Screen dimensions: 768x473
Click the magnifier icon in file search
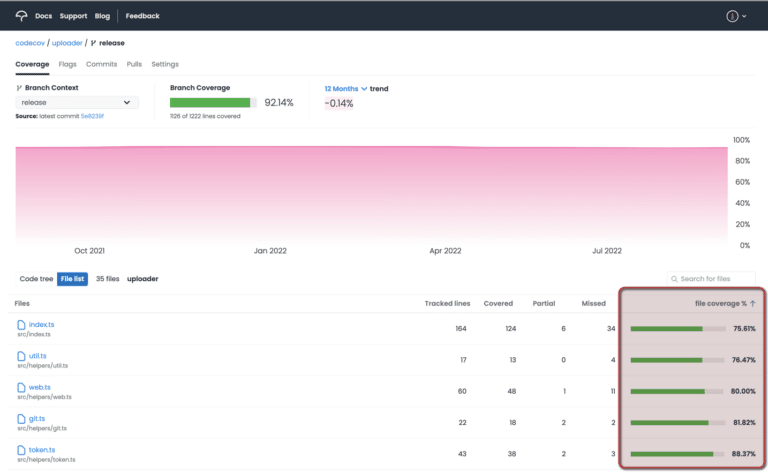(x=674, y=278)
